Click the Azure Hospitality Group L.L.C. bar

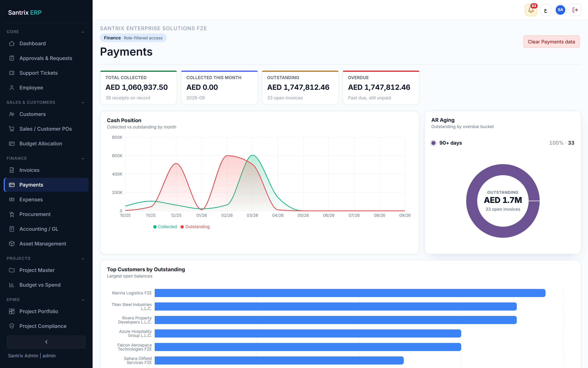pos(308,333)
